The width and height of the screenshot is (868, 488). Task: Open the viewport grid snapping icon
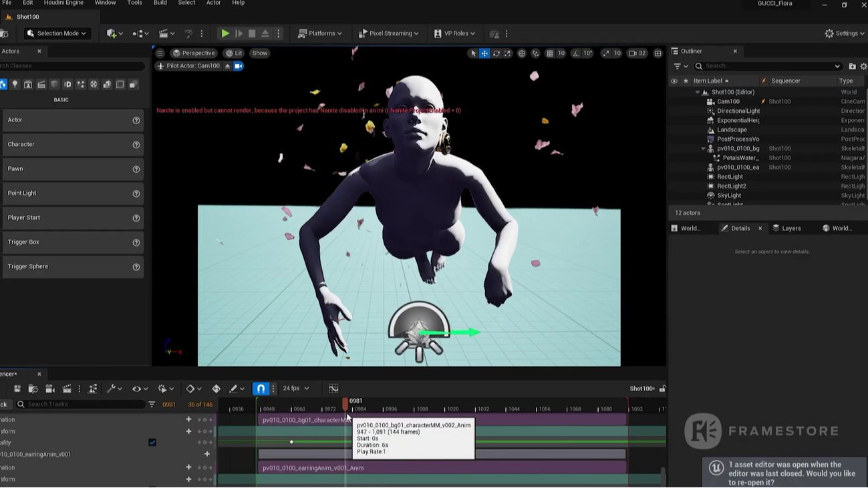[x=551, y=53]
